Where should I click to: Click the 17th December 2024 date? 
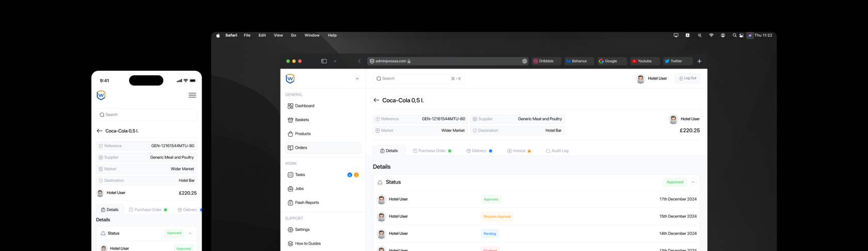pyautogui.click(x=678, y=199)
